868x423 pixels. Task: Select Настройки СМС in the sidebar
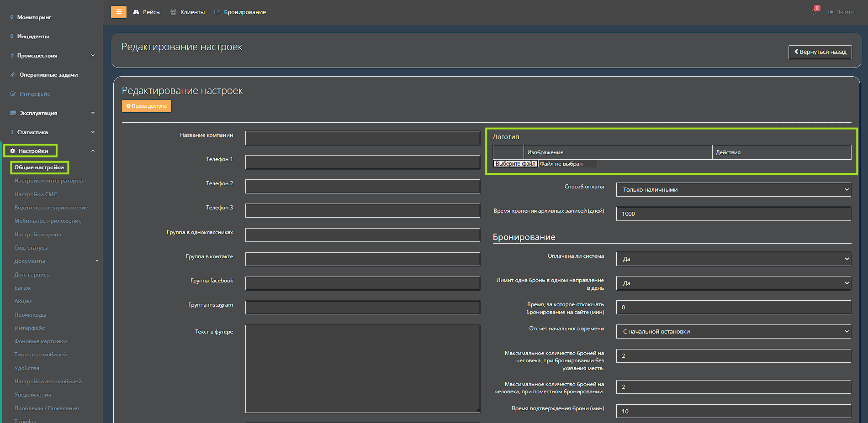coord(36,194)
